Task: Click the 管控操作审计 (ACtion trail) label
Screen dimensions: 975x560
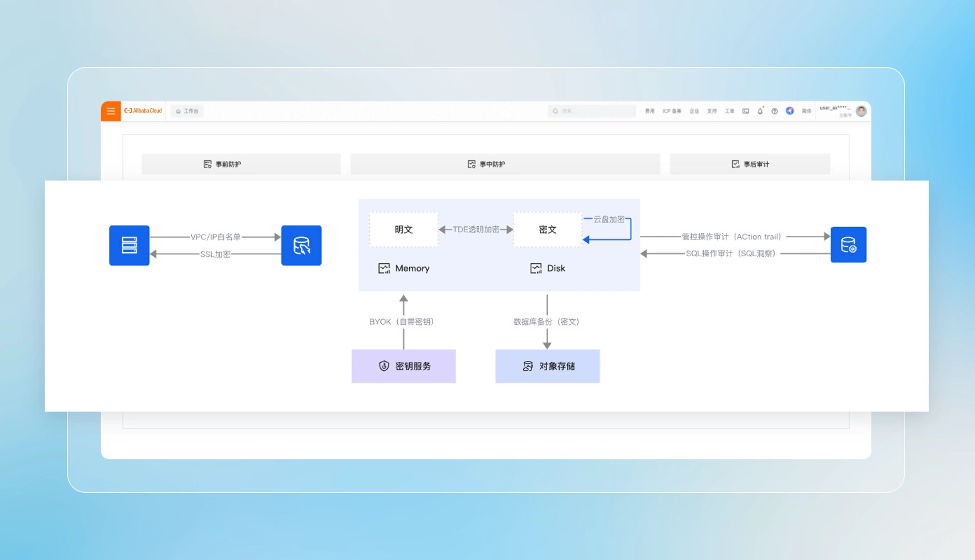Action: pyautogui.click(x=731, y=236)
